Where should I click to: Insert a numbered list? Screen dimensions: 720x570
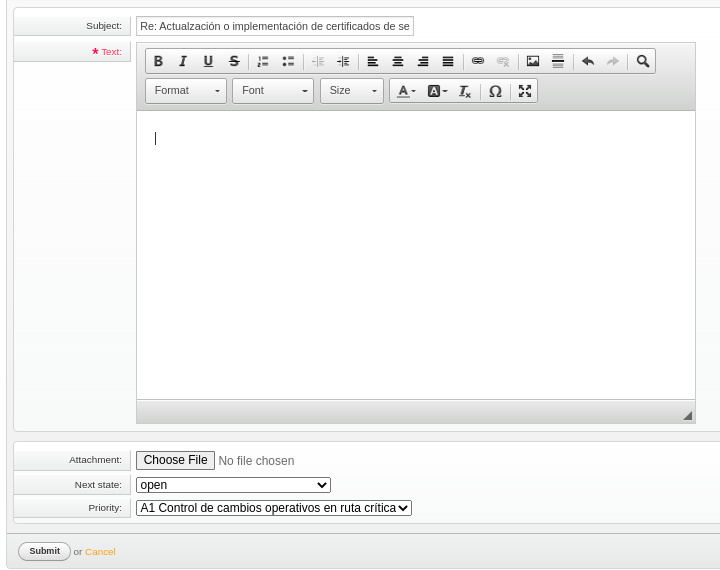[x=263, y=61]
